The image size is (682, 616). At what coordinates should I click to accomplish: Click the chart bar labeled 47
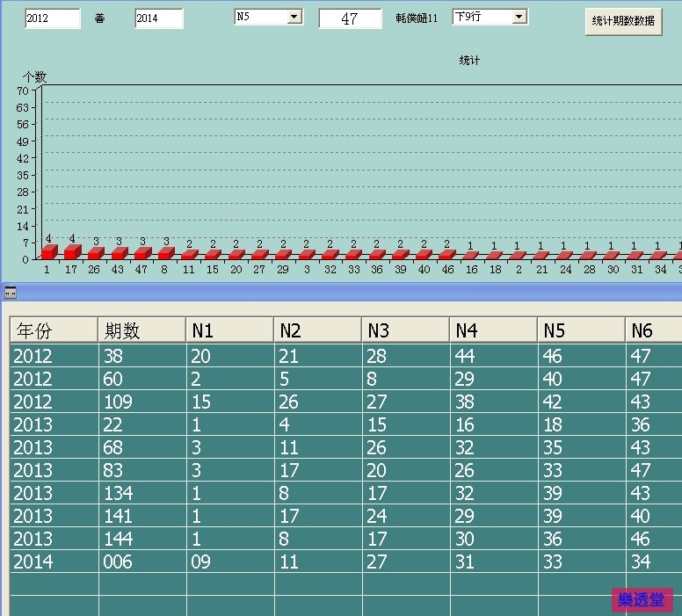click(x=142, y=254)
